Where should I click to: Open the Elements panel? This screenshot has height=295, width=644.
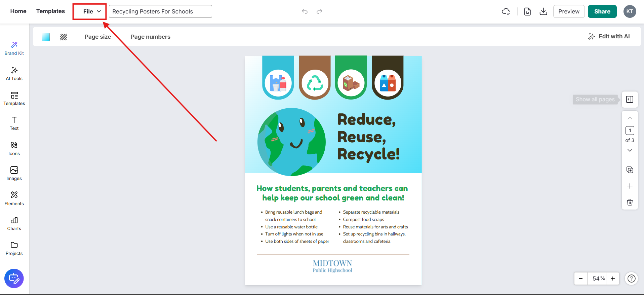(14, 198)
